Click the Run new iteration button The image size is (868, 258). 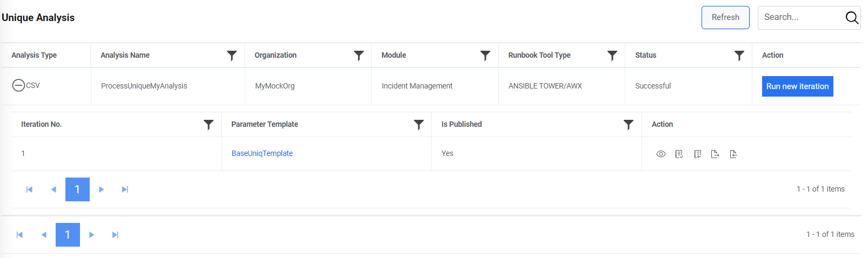pyautogui.click(x=797, y=86)
